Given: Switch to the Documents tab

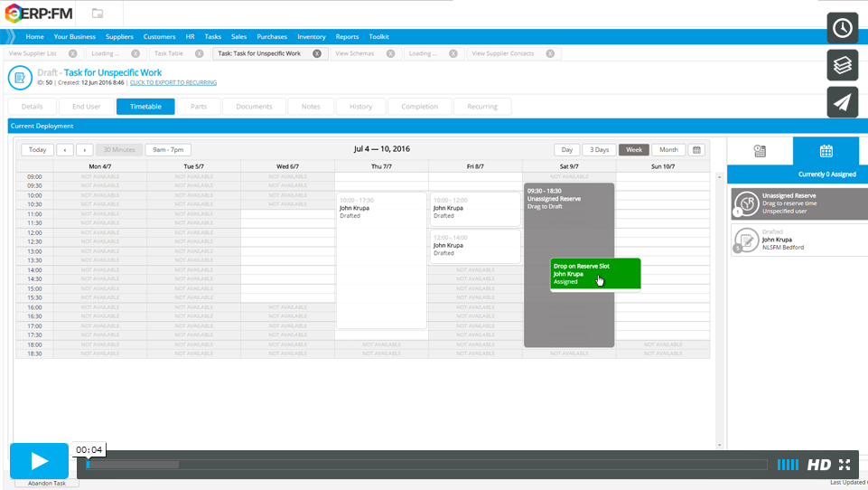Looking at the screenshot, I should tap(254, 107).
